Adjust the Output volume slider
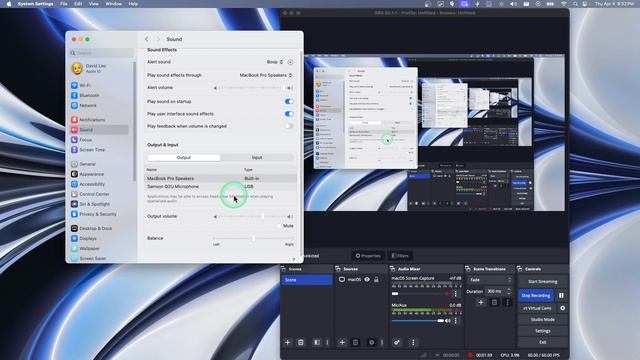This screenshot has width=640, height=360. 252,217
